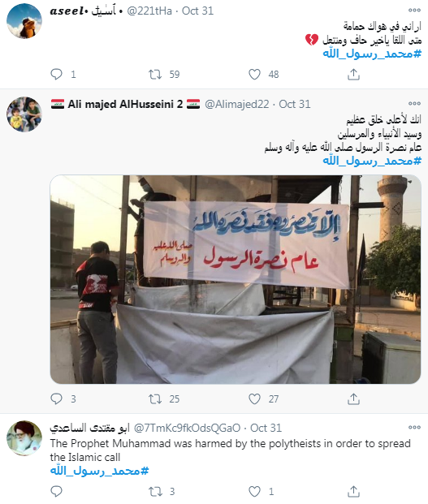Open Ali majed AlHusseini's profile picture

click(24, 114)
